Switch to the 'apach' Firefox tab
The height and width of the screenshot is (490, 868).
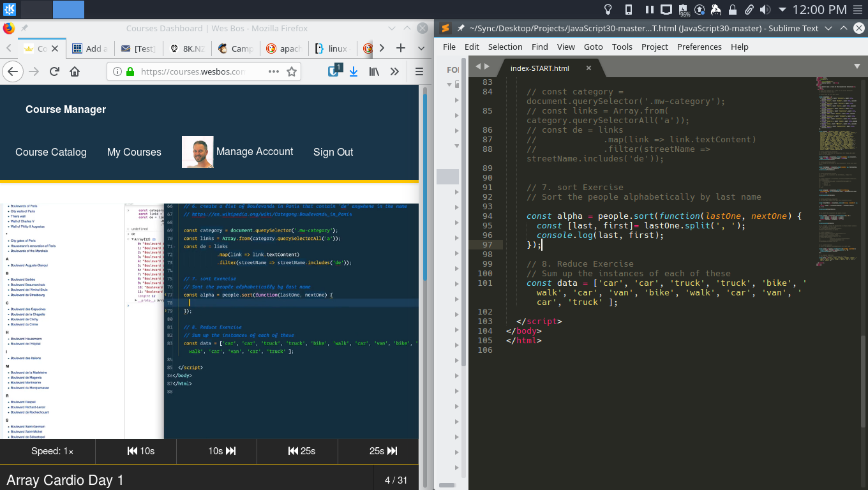point(284,48)
